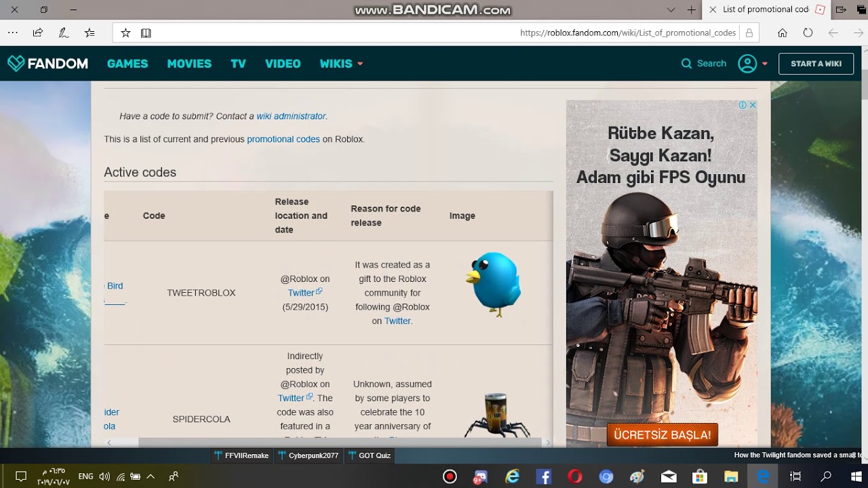The image size is (868, 488).
Task: Open the GAMES menu
Action: [x=127, y=64]
